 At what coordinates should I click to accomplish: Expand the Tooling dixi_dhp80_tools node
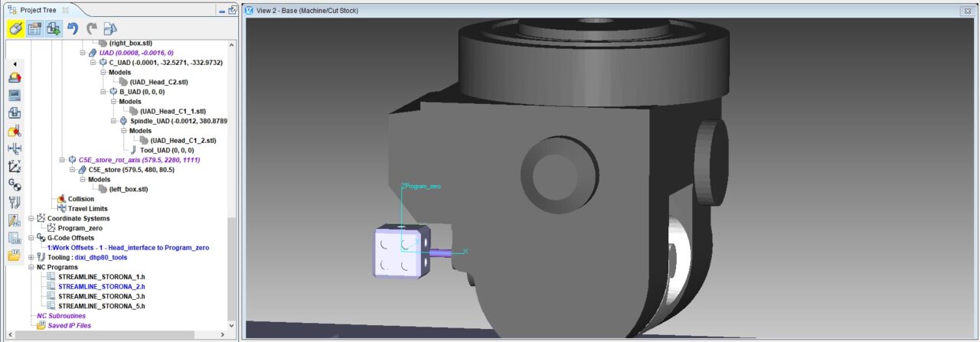point(31,257)
